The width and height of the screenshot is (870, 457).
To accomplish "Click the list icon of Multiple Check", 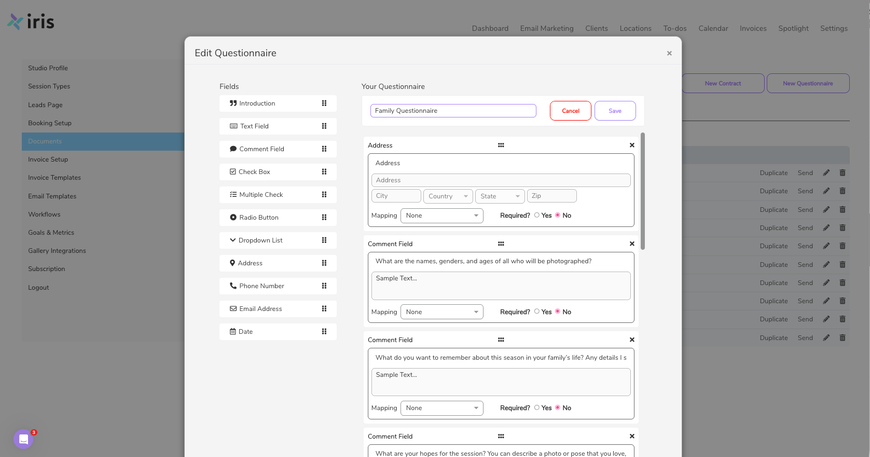I will [x=233, y=195].
